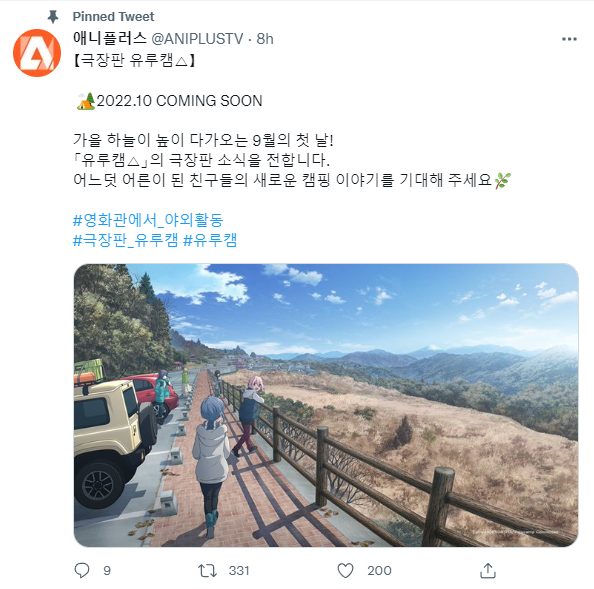Open the three-dot more options menu
594x589 pixels.
point(569,39)
